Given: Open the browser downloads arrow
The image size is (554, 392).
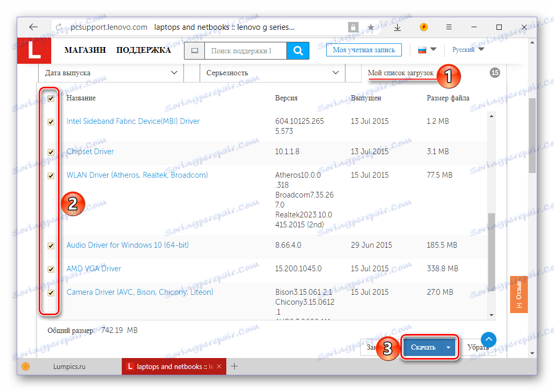Looking at the screenshot, I should 398,27.
